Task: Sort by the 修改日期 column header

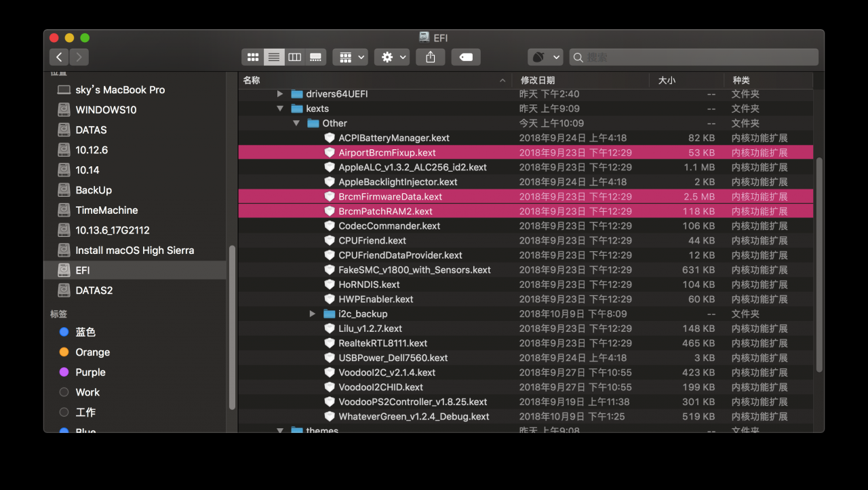Action: coord(538,80)
